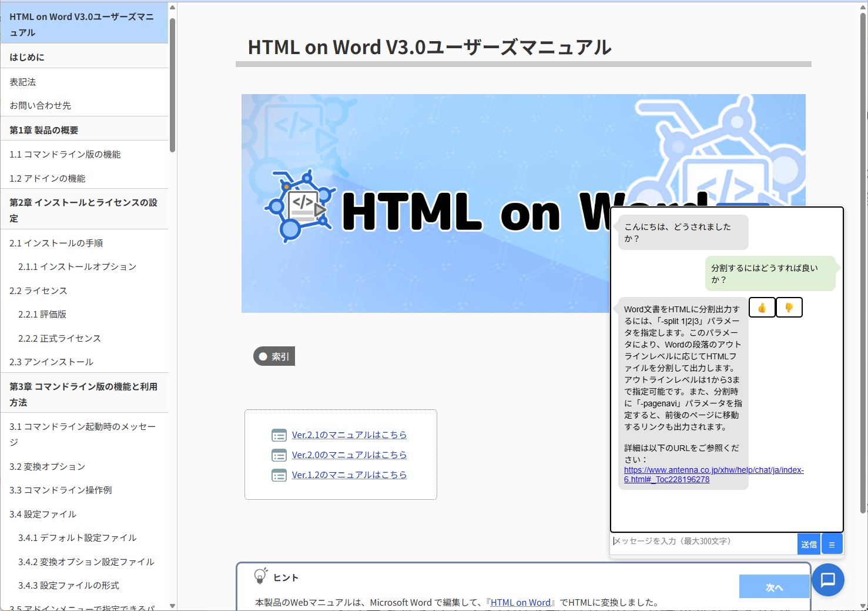Click the thumbs down feedback icon
Screen dimensions: 868x611
[789, 308]
